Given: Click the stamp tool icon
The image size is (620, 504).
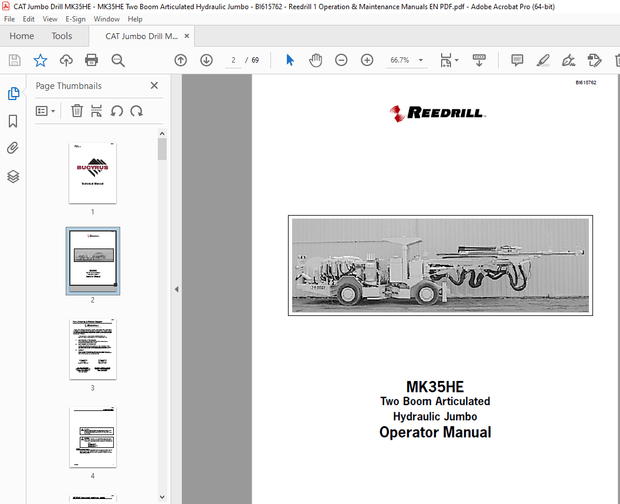Looking at the screenshot, I should pyautogui.click(x=594, y=60).
